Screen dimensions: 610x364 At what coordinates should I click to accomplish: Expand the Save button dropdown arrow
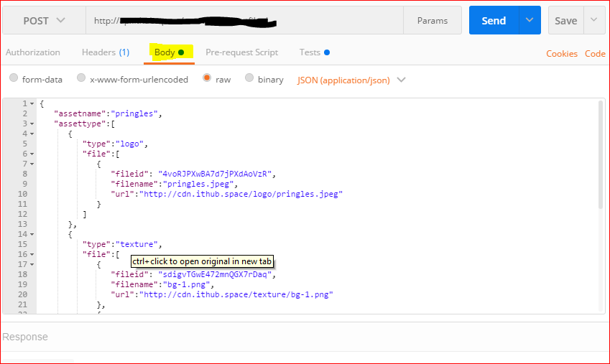(594, 20)
